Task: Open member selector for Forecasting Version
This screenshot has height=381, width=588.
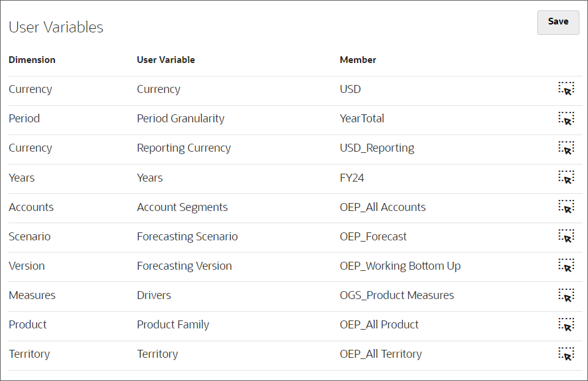Action: click(x=567, y=266)
